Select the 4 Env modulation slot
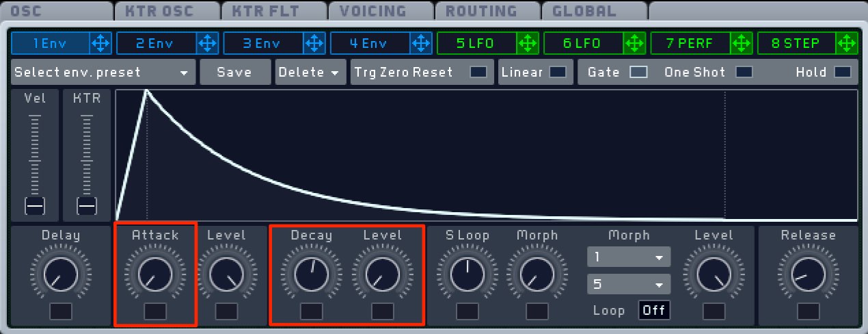 coord(370,44)
